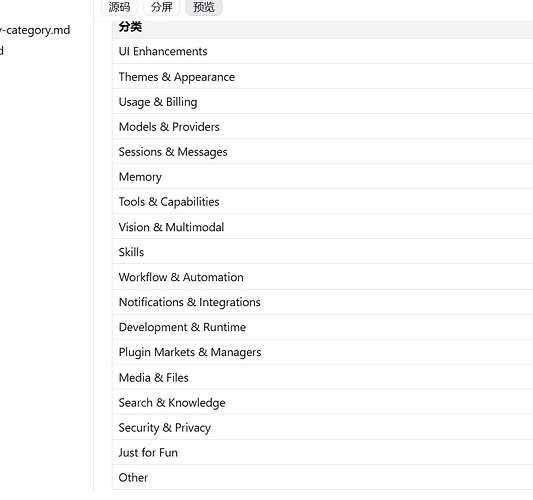Select Plugin Markets & Managers row
The image size is (533, 500).
click(322, 352)
